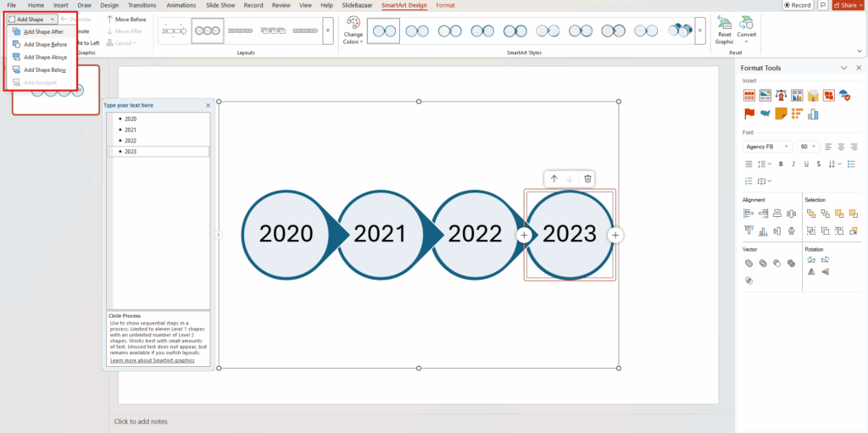Open the font size 60 dropdown
Viewport: 868px width, 433px height.
coord(815,147)
